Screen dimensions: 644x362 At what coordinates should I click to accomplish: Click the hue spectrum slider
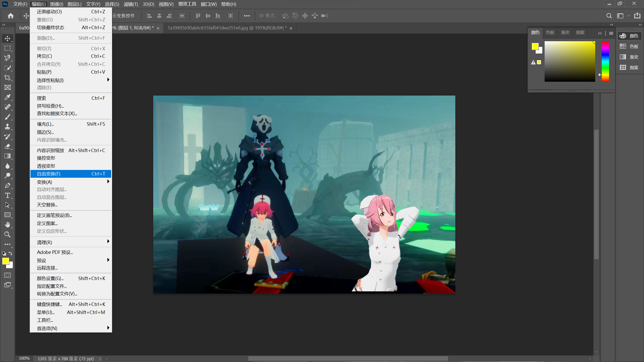605,61
